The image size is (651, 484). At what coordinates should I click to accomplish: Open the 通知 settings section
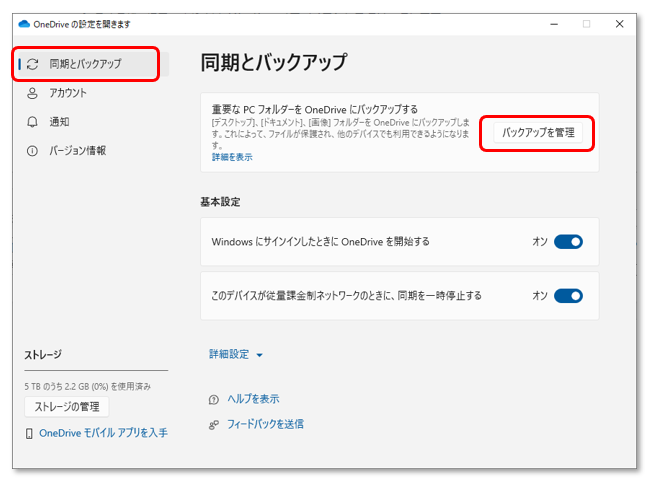59,122
